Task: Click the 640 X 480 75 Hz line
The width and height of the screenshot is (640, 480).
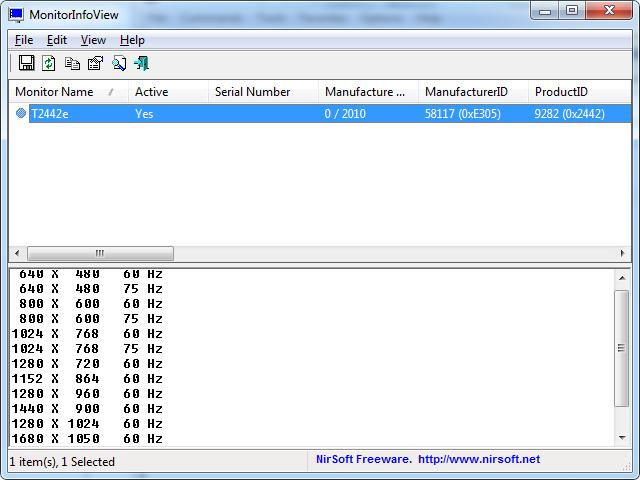Action: 91,289
